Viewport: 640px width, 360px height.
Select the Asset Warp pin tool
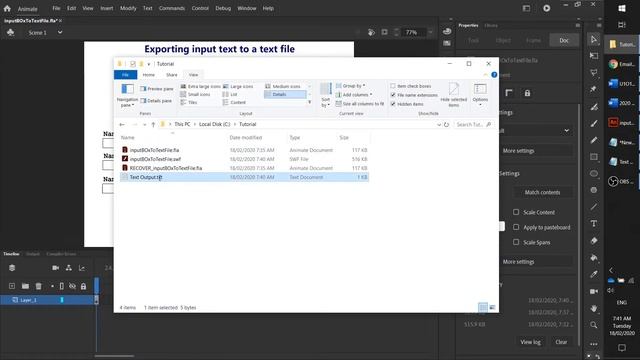pos(594,89)
